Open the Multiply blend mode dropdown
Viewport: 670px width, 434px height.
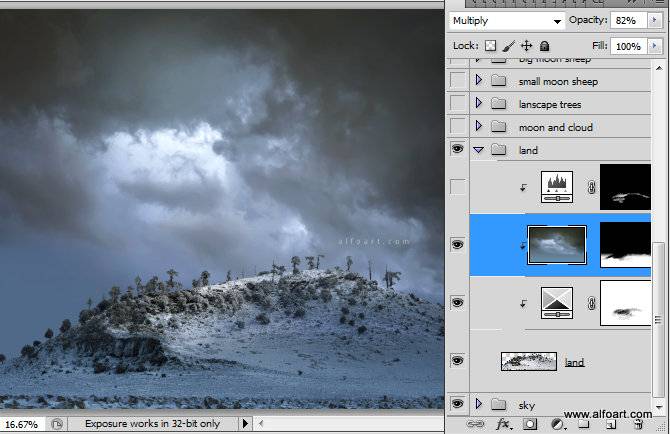click(506, 21)
